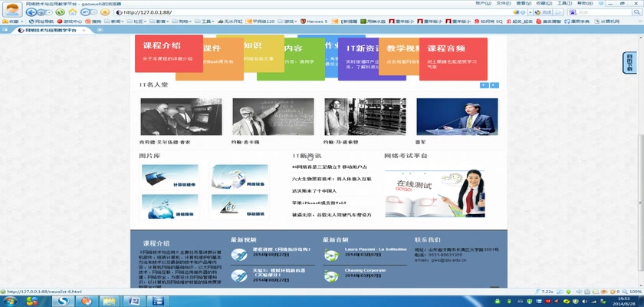Open the undo-close dropdown arrow
This screenshot has width=644, height=307.
[x=94, y=12]
